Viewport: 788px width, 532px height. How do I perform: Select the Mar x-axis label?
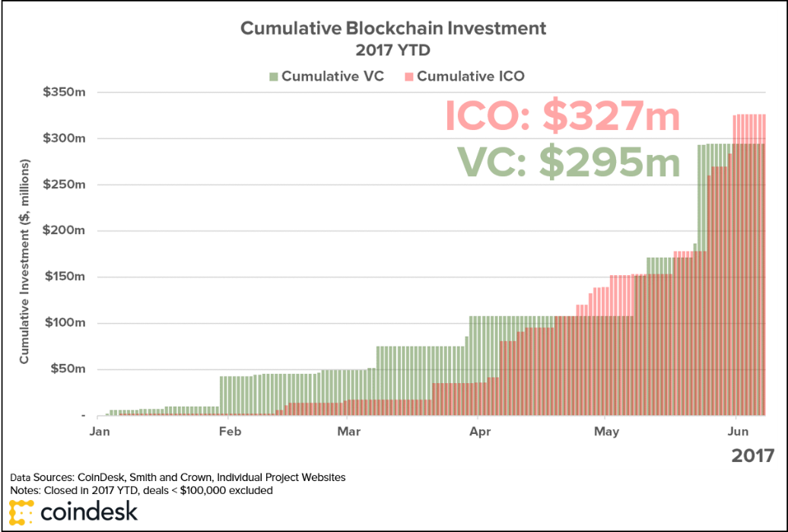tap(348, 432)
